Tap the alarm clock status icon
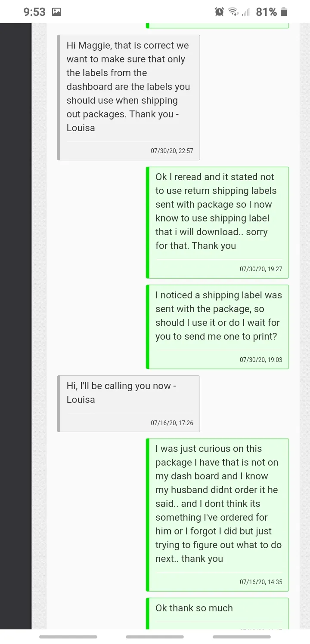 220,12
